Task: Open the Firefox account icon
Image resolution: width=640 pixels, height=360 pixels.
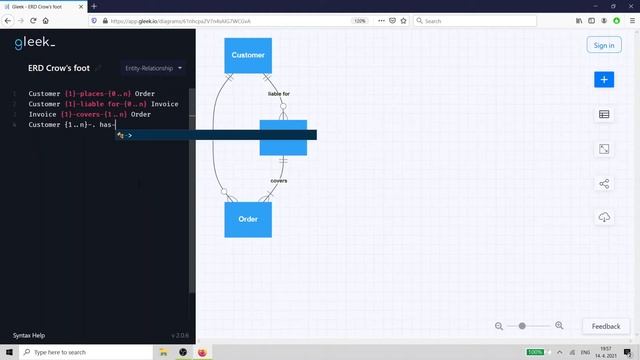Action: 604,21
